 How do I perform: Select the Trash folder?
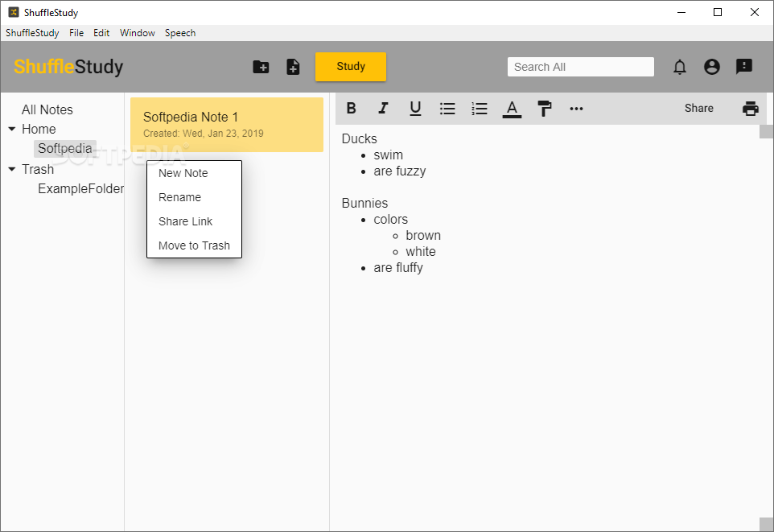pyautogui.click(x=38, y=169)
